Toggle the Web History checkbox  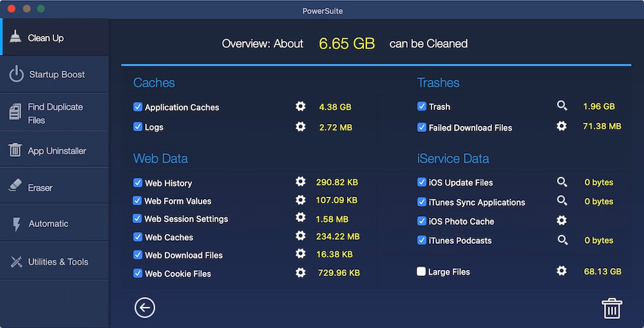tap(138, 183)
